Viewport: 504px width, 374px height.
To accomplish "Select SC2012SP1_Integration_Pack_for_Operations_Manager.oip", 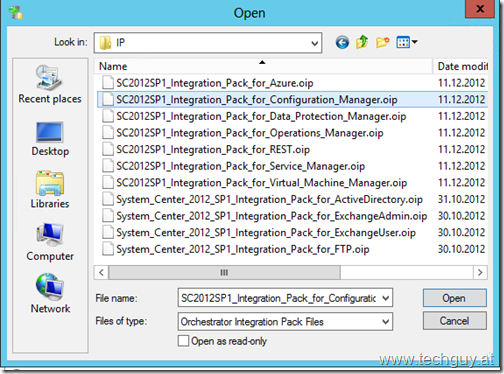I will tap(250, 133).
